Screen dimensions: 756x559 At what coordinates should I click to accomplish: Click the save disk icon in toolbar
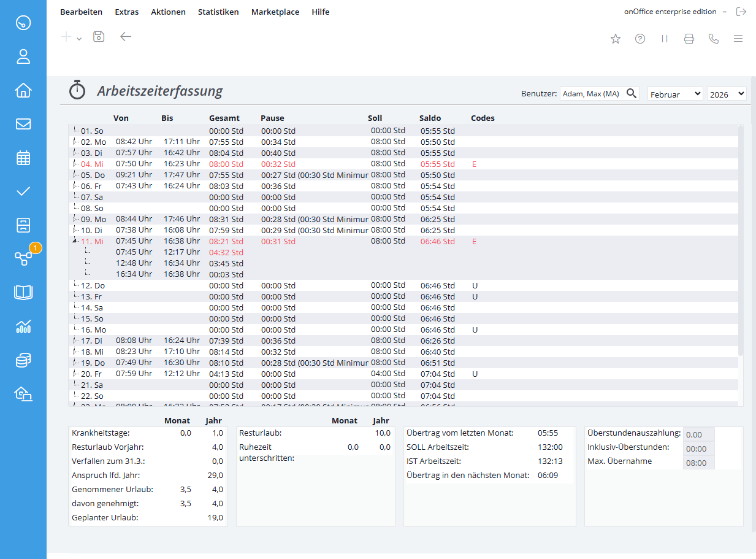[x=99, y=37]
